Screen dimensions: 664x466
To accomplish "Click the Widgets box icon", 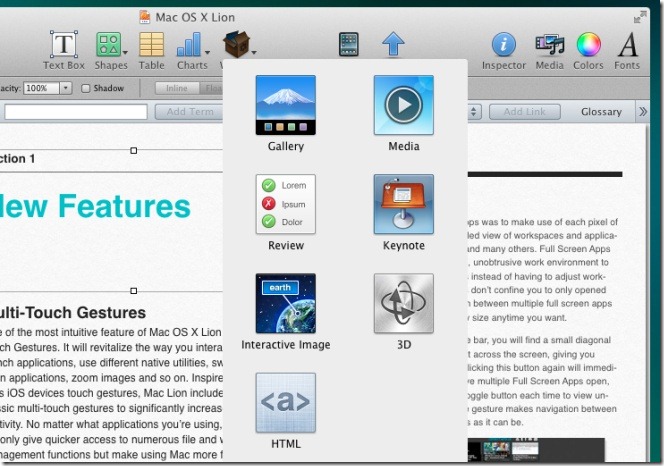I will (236, 44).
